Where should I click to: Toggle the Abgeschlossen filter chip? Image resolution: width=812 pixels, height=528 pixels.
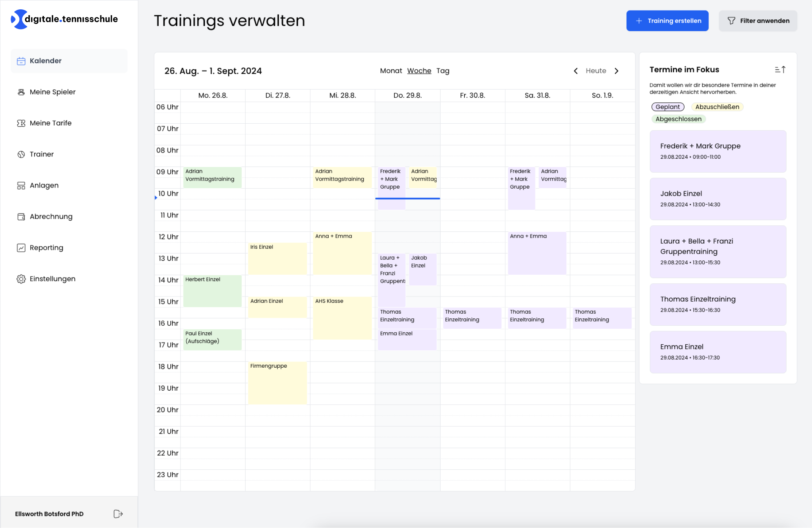[678, 119]
